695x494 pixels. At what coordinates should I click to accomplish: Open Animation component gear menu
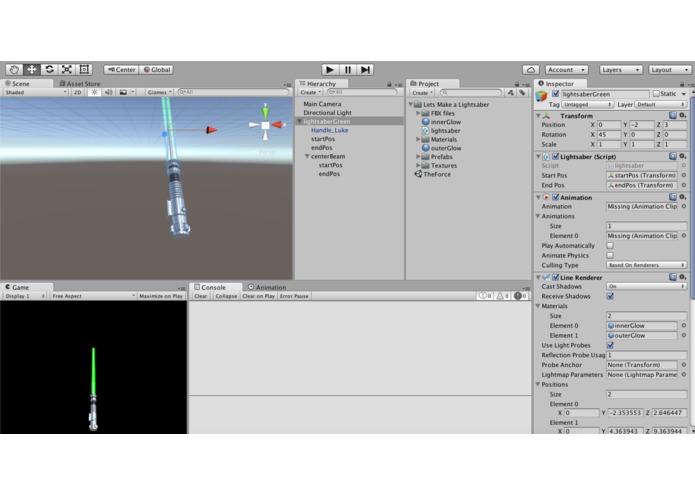(x=683, y=197)
